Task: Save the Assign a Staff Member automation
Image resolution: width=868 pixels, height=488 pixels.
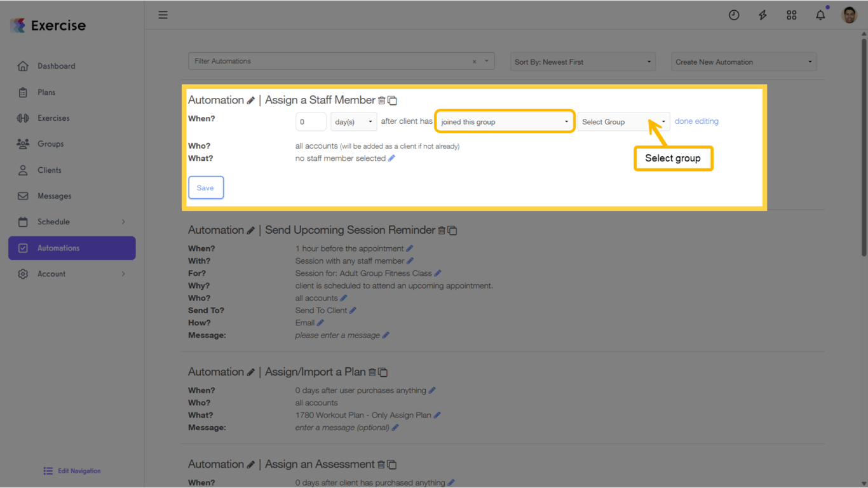Action: (x=205, y=187)
